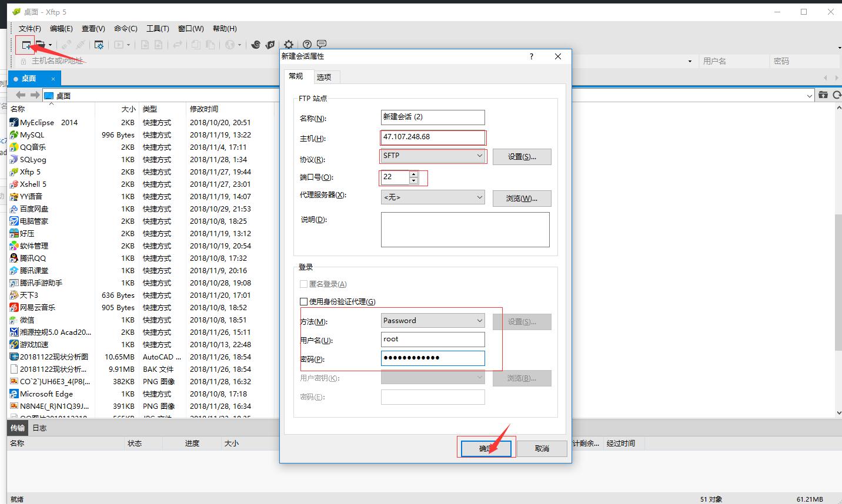Screen dimensions: 842x504
Task: Click the 名称(N) field with 新建会话 (2)
Action: (433, 117)
